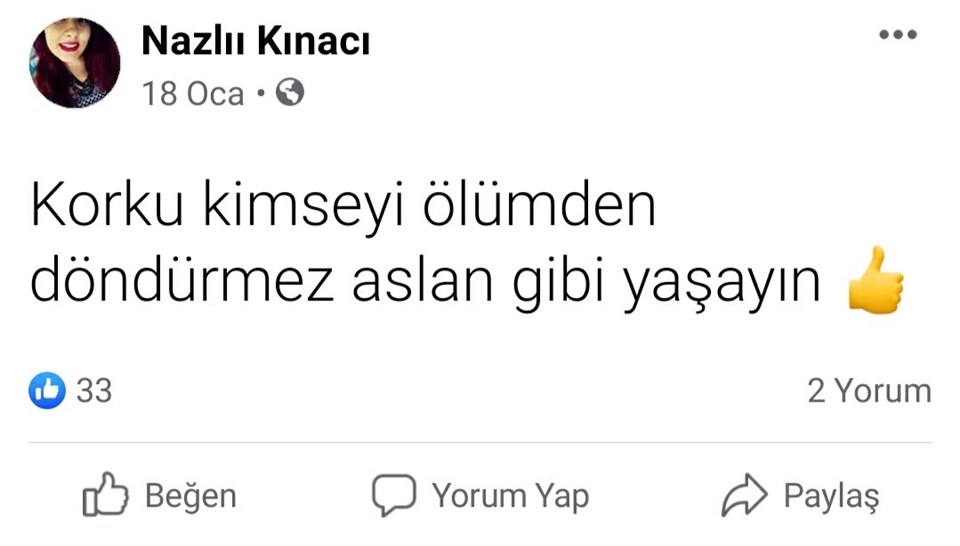Image resolution: width=960 pixels, height=546 pixels.
Task: Click the blue like reaction icon
Action: [47, 390]
